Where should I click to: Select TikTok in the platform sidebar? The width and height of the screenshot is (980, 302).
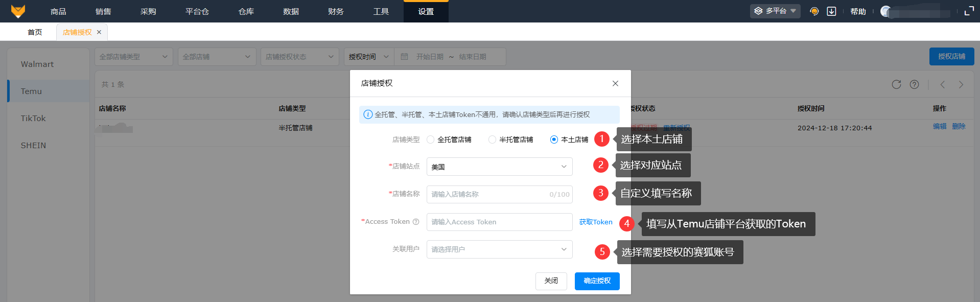(x=49, y=118)
